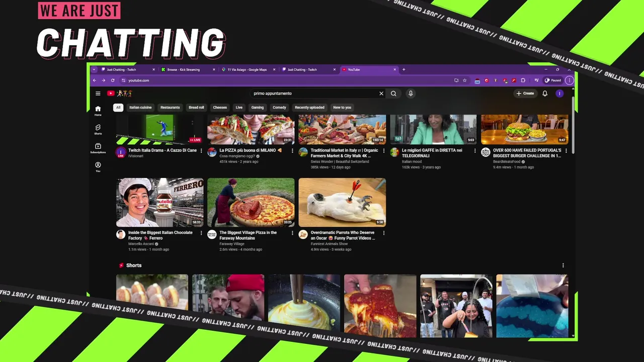Select the Recently uploaded filter chip
Viewport: 644px width, 362px height.
309,107
